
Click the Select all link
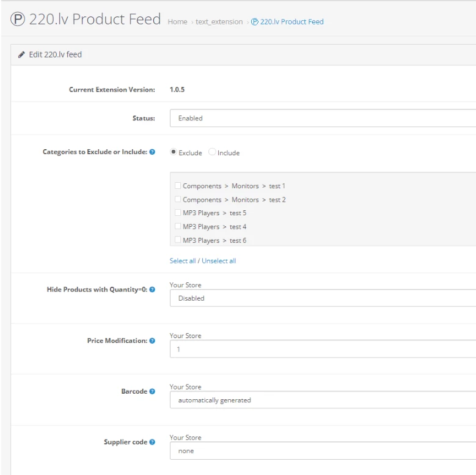pyautogui.click(x=183, y=261)
